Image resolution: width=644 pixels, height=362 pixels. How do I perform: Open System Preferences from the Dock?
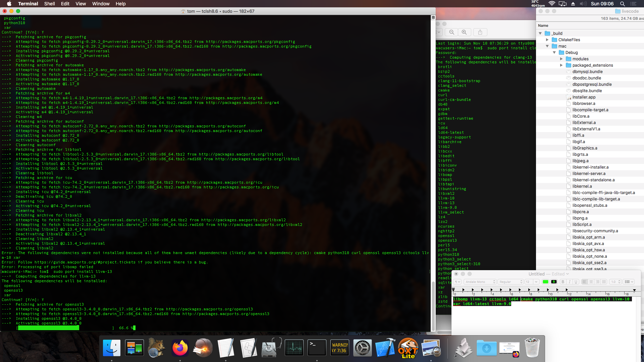(x=363, y=348)
